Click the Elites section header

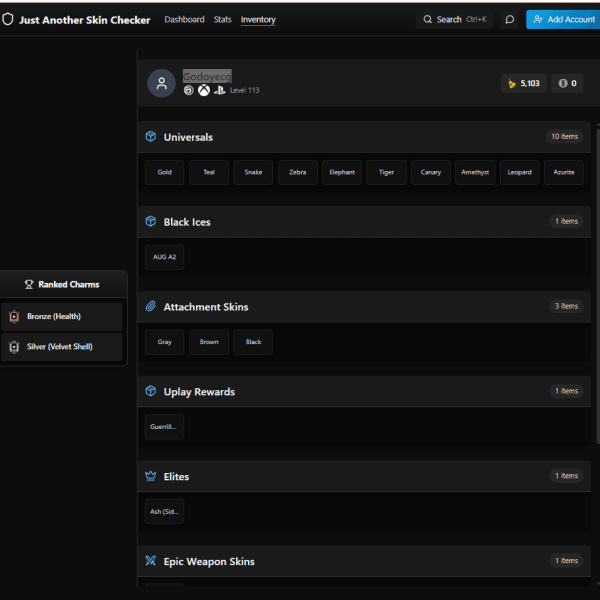[364, 476]
